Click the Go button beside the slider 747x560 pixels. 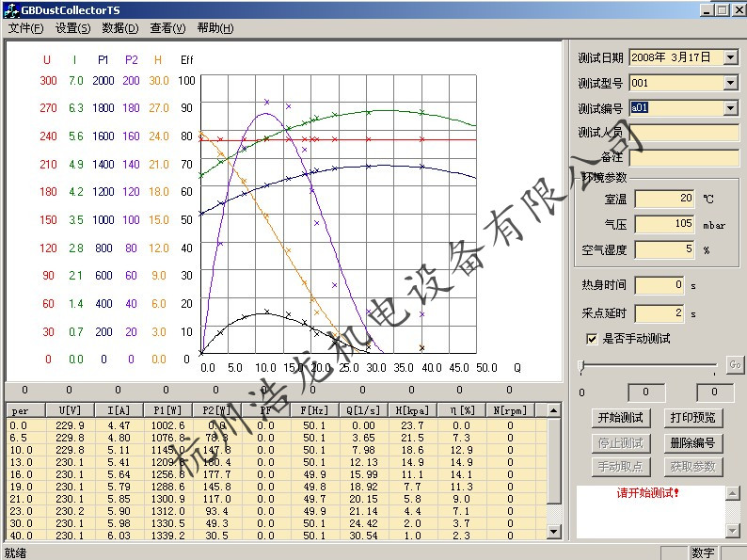pyautogui.click(x=735, y=365)
